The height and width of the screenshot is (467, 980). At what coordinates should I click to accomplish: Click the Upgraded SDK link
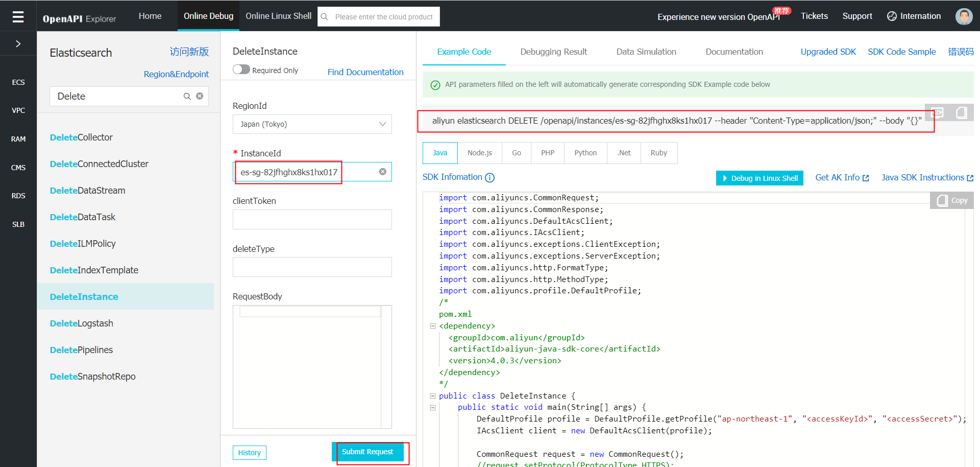pyautogui.click(x=828, y=52)
